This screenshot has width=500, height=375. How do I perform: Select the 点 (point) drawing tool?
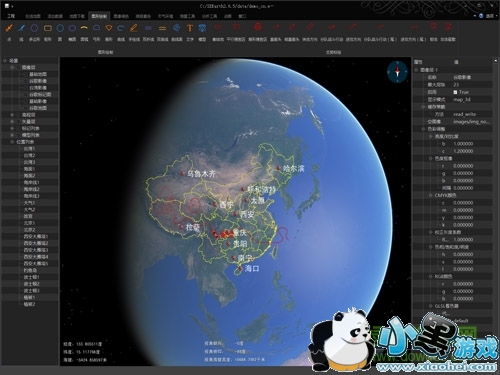coord(9,32)
